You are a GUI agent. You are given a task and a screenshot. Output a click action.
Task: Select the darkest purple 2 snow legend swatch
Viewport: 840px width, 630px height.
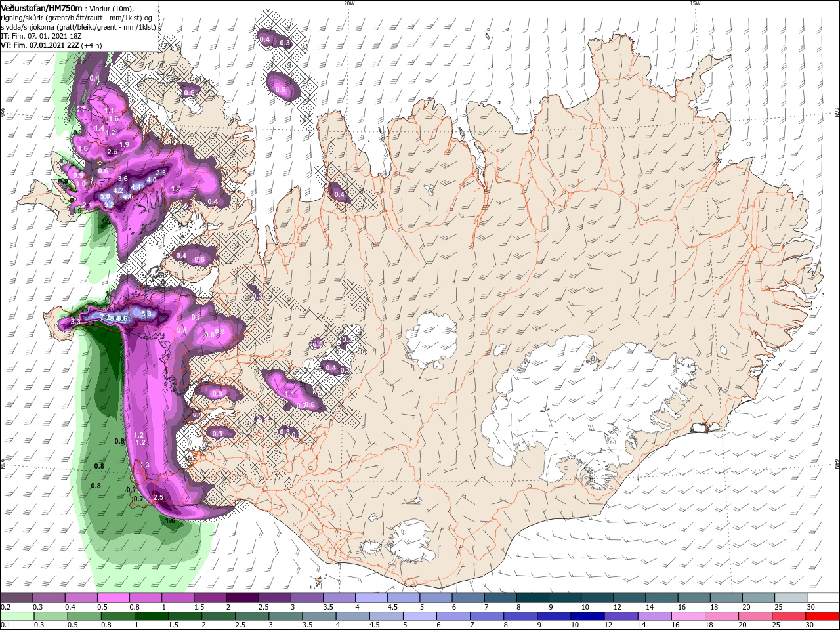coord(241,598)
